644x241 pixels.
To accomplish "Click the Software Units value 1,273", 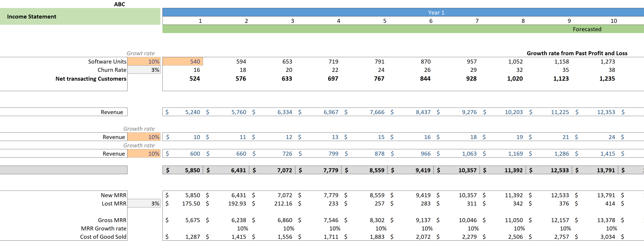I will [608, 62].
